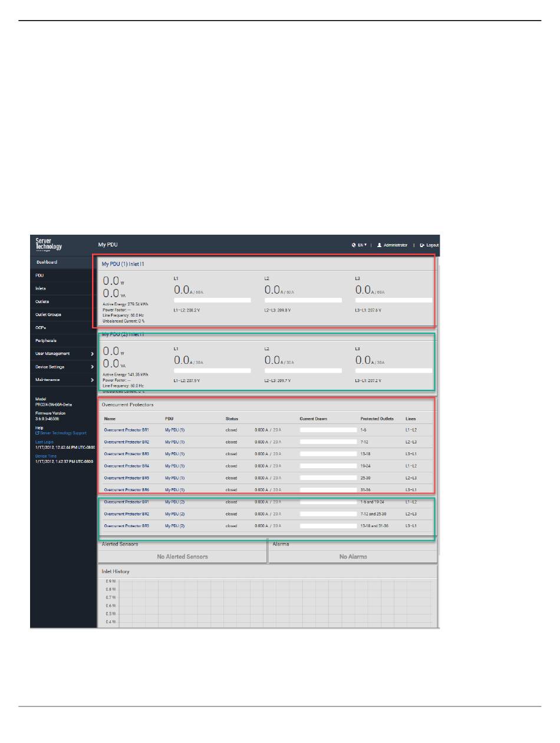Click the 'L3-L1: 207.2 V' voltage reading
Screen dimensions: 560x743
click(x=368, y=380)
